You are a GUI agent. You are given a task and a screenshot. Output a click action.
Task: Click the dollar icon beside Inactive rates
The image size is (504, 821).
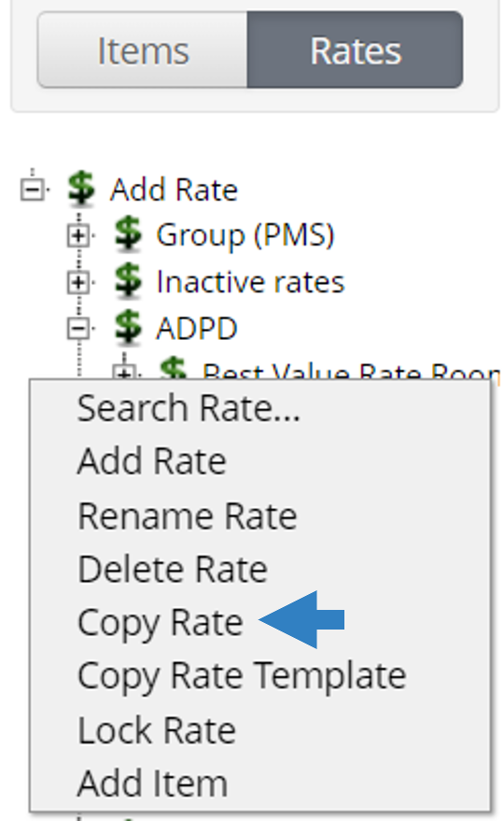coord(128,280)
